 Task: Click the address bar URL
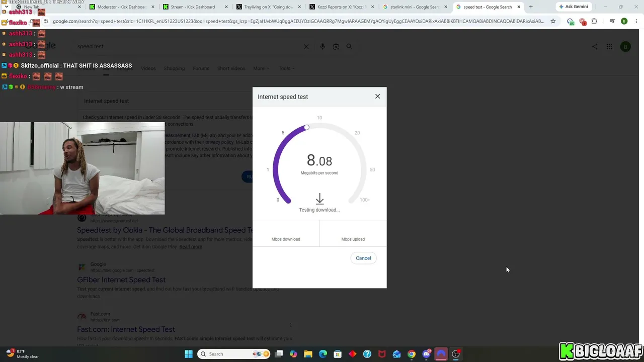[298, 21]
